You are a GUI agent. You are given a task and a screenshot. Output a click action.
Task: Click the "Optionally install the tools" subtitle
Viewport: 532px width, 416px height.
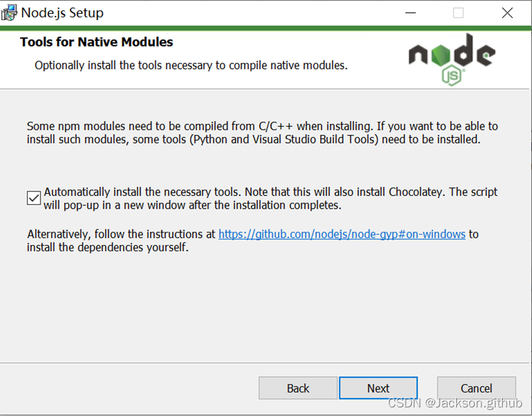(x=191, y=65)
